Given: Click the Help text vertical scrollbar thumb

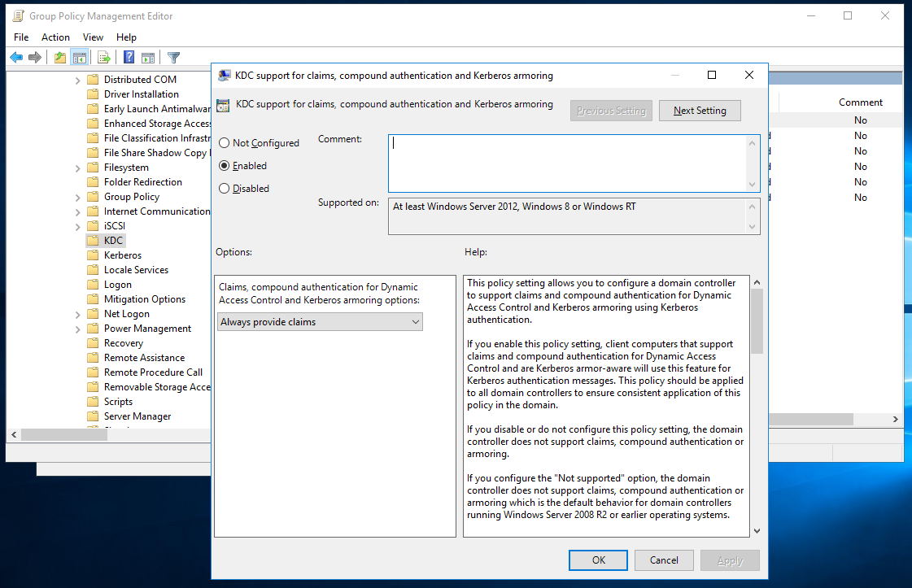Looking at the screenshot, I should click(757, 321).
